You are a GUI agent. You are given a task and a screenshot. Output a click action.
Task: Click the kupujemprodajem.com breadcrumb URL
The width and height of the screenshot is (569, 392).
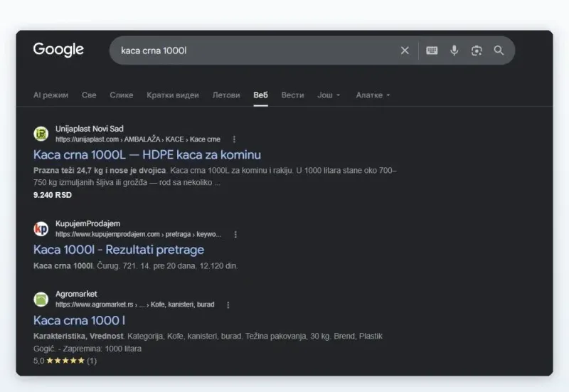(x=138, y=234)
